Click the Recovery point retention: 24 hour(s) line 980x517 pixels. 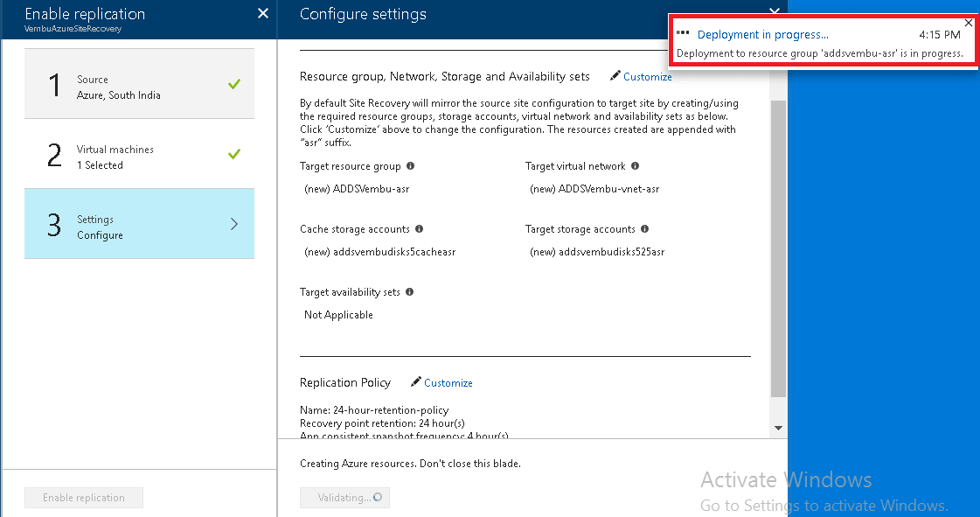coord(383,423)
